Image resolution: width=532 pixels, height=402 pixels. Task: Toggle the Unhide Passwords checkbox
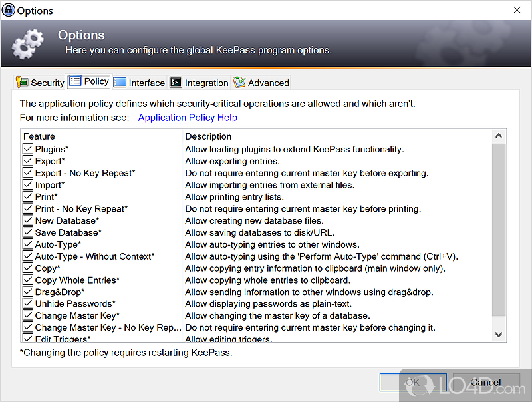[28, 303]
